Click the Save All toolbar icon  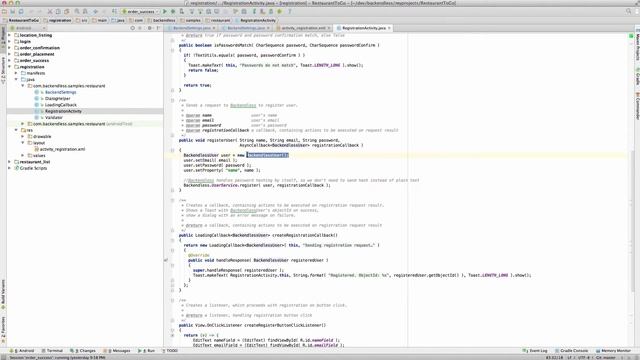click(x=13, y=11)
